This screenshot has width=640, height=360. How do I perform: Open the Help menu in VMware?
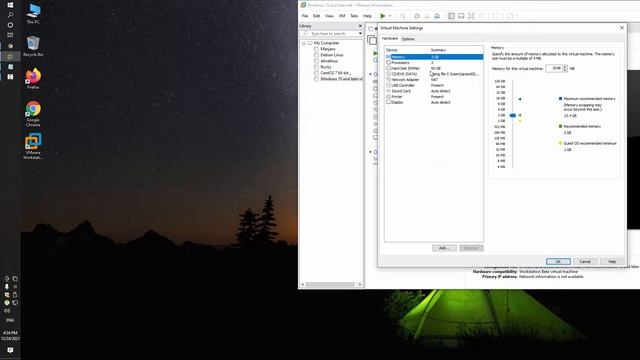[367, 16]
